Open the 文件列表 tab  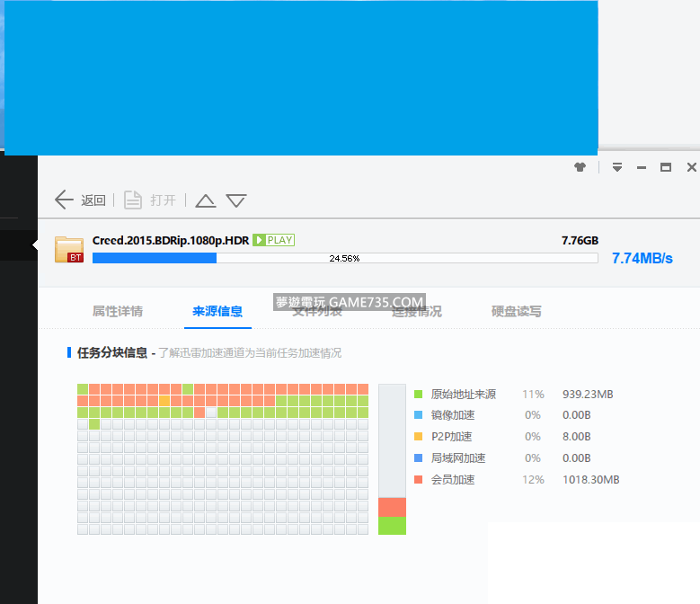pyautogui.click(x=316, y=312)
